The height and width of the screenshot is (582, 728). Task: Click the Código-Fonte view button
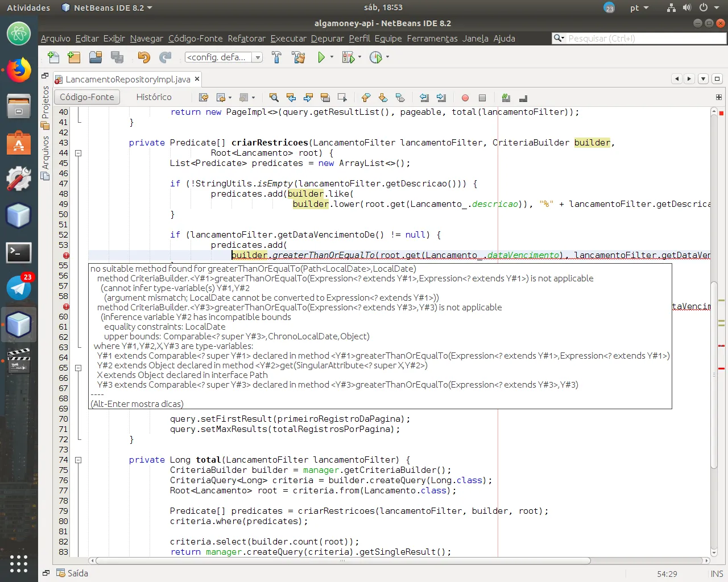coord(87,97)
